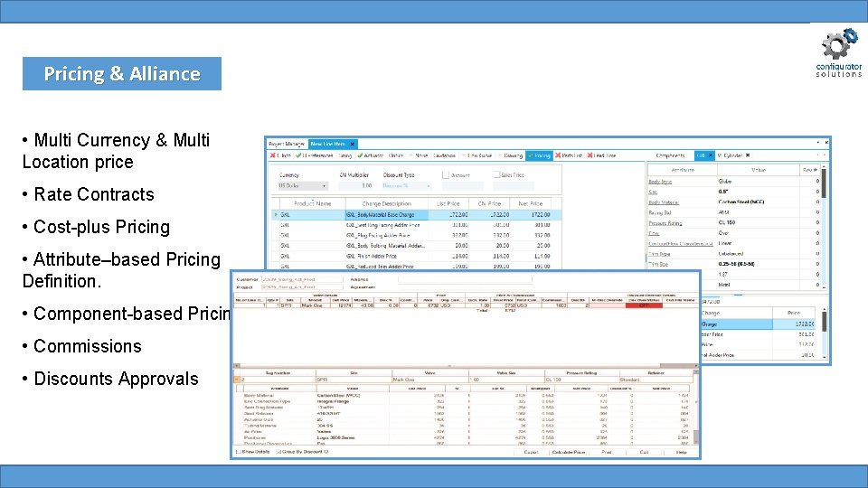The width and height of the screenshot is (868, 488).
Task: Click the quote window horizontal scrollbar
Action: (465, 366)
